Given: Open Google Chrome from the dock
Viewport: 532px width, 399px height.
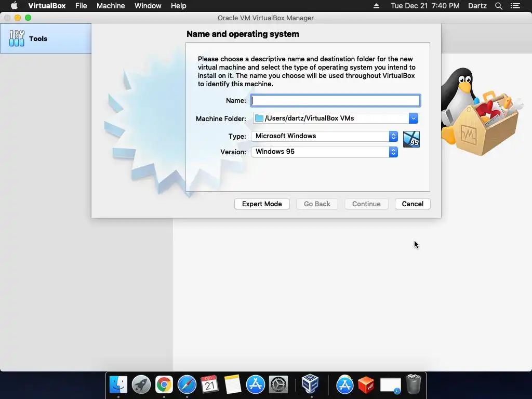Looking at the screenshot, I should click(x=164, y=384).
